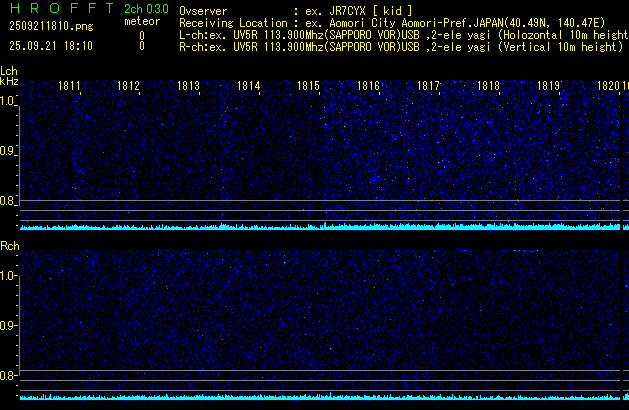Click the 1815 time marker
Screen dimensions: 629x410
(x=308, y=87)
